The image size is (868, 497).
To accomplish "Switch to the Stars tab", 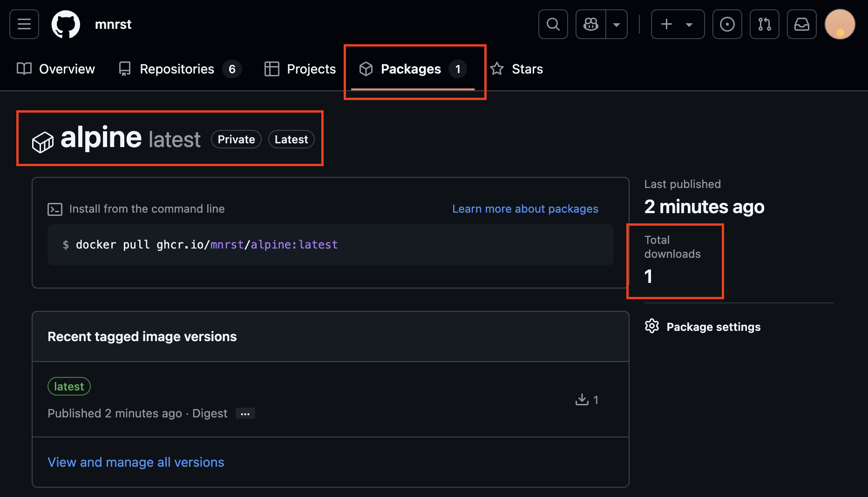I will [516, 69].
